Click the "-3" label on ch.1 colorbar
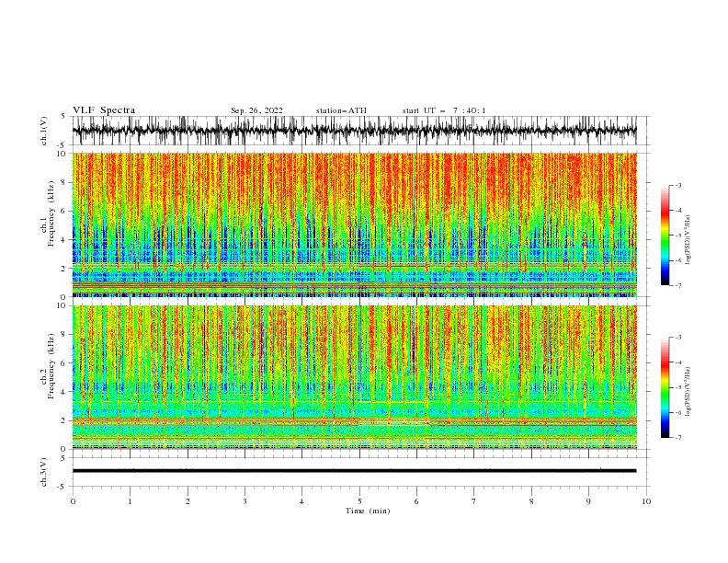 [678, 185]
